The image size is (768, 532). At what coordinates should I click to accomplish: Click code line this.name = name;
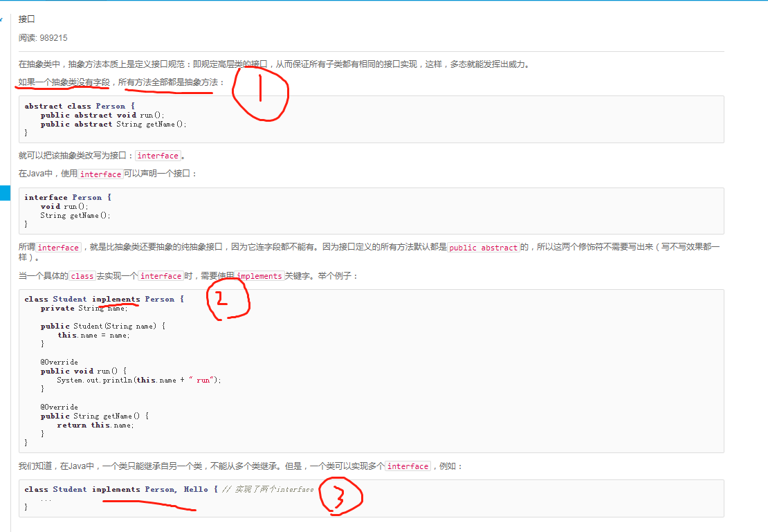coord(93,335)
